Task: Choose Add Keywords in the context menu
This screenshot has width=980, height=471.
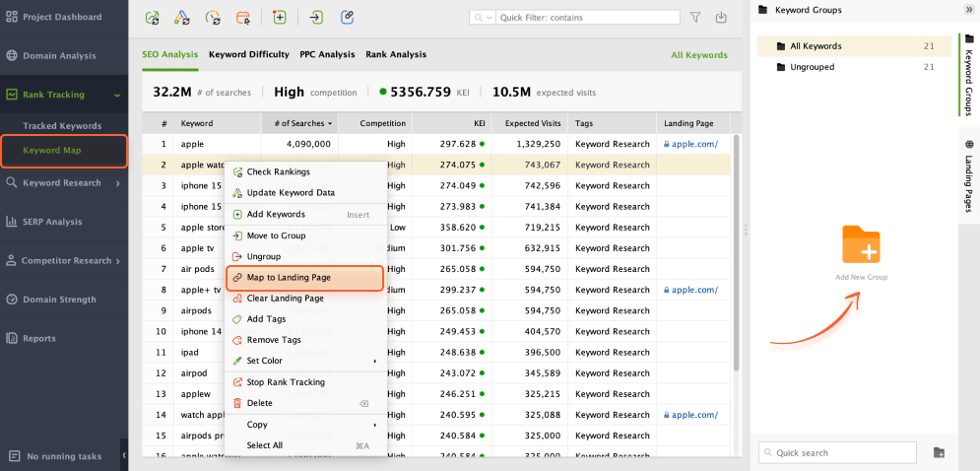Action: 305,214
